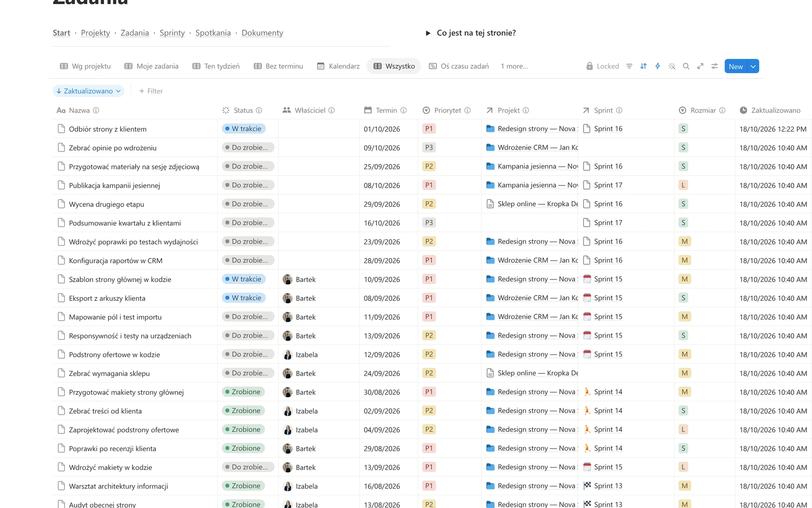Click the info icon beside Nazwa column
This screenshot has height=508, width=812.
[x=96, y=110]
